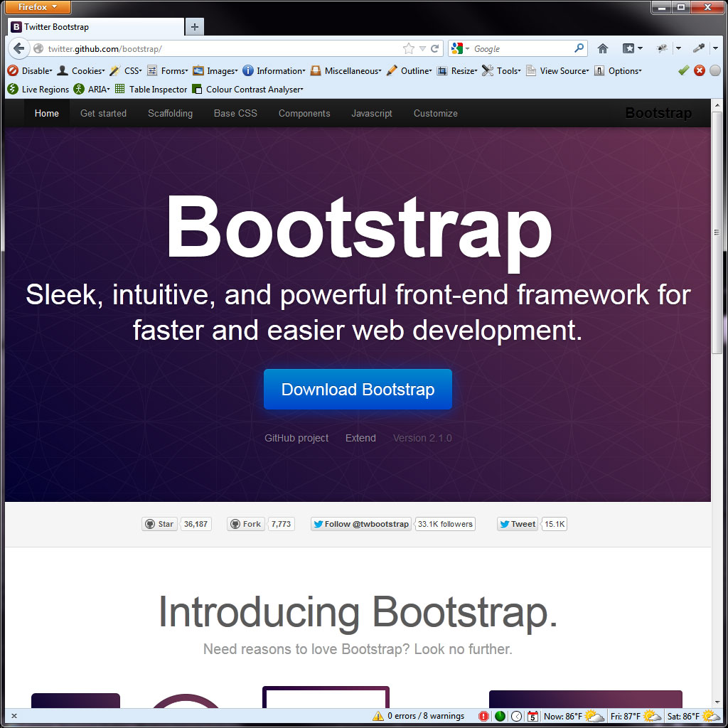728x728 pixels.
Task: Open the ARIA dropdown menu
Action: click(92, 89)
